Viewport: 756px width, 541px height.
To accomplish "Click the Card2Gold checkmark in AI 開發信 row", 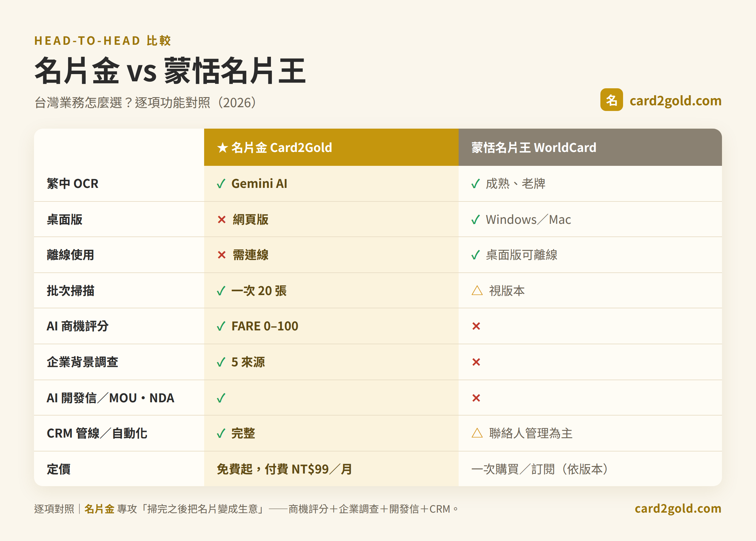I will tap(221, 398).
